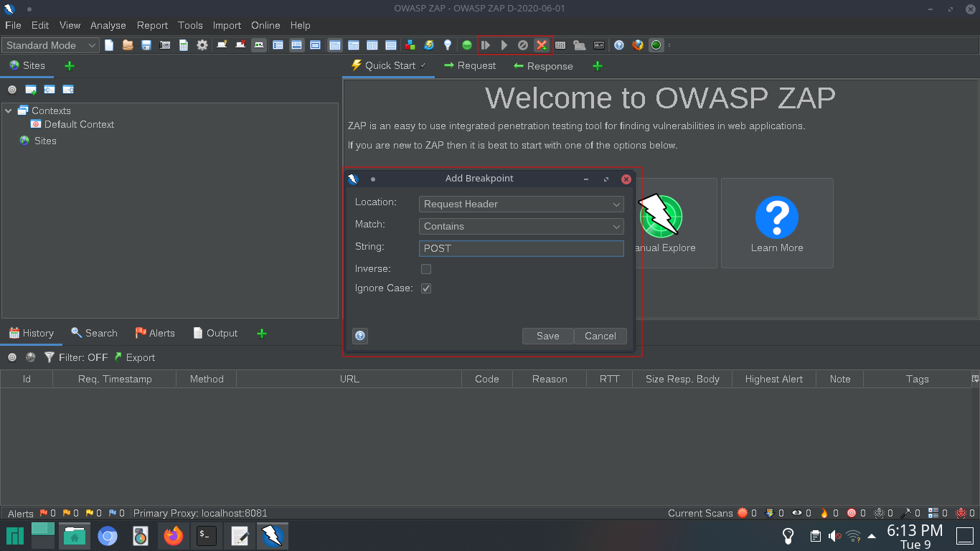Click the Learn More card

777,223
